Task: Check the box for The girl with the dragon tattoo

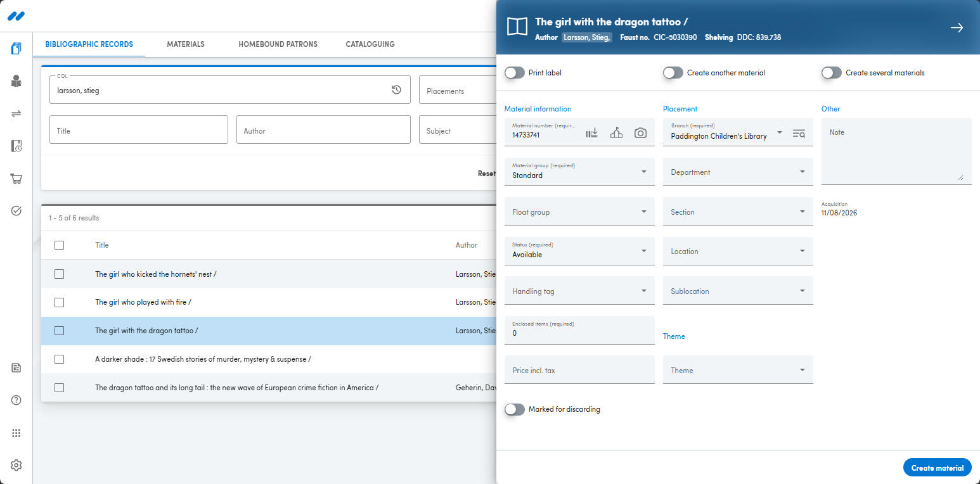Action: [59, 331]
